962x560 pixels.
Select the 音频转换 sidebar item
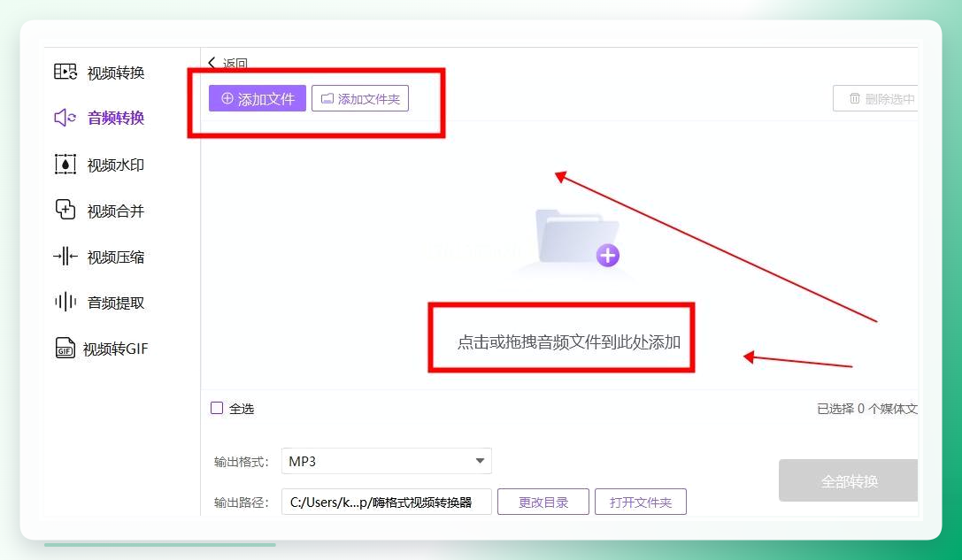(x=99, y=117)
